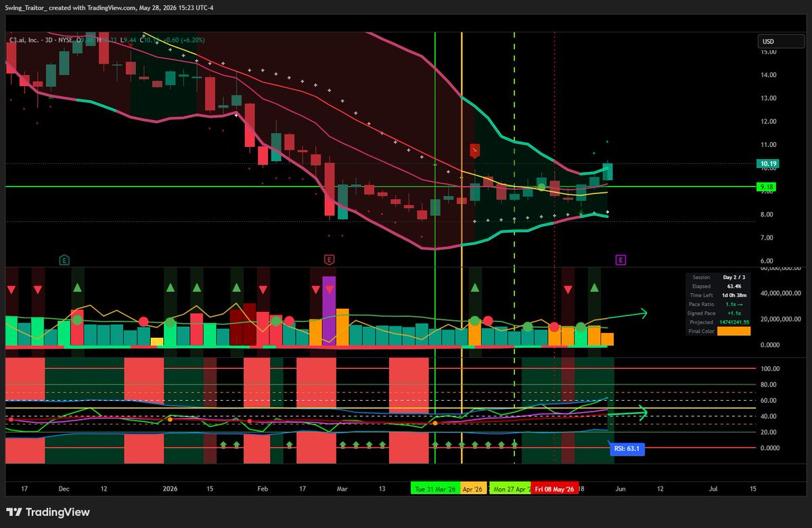The height and width of the screenshot is (528, 812).
Task: Click Mar on the time axis
Action: [342, 488]
